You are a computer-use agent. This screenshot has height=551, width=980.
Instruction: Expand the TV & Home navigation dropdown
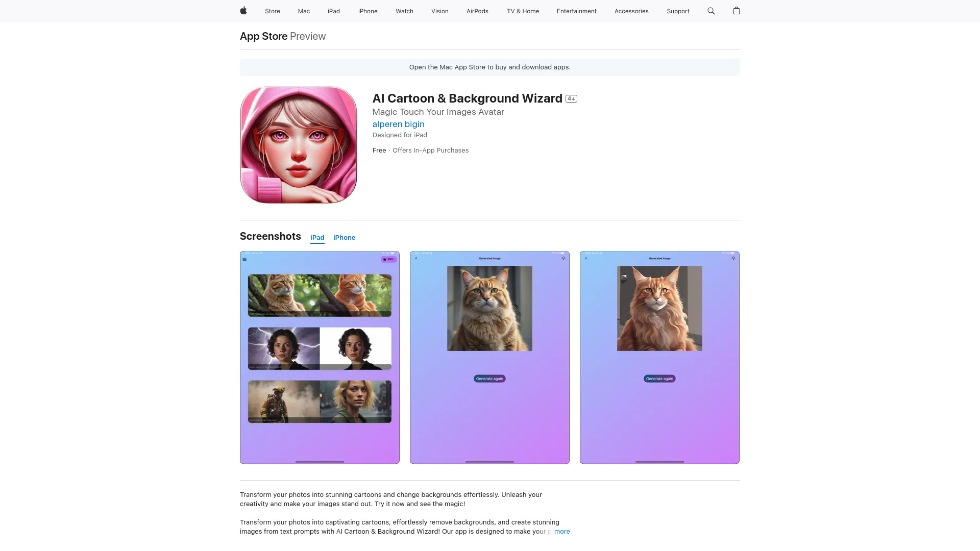522,11
